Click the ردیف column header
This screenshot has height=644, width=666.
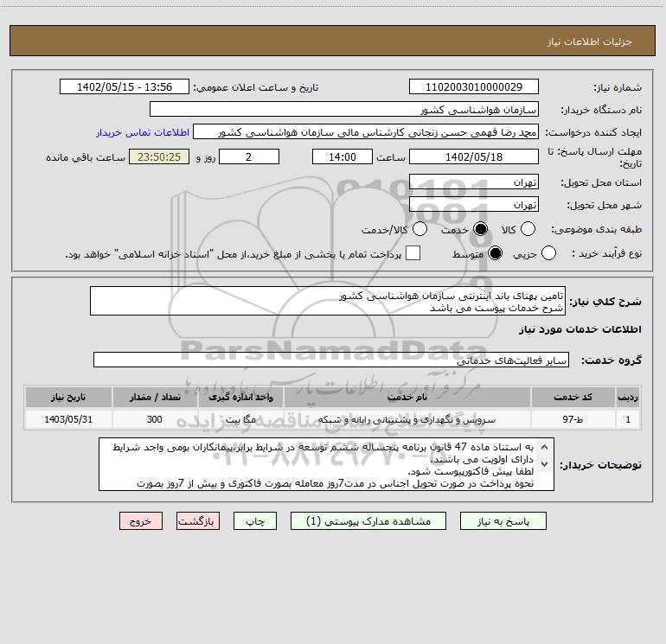(x=628, y=398)
